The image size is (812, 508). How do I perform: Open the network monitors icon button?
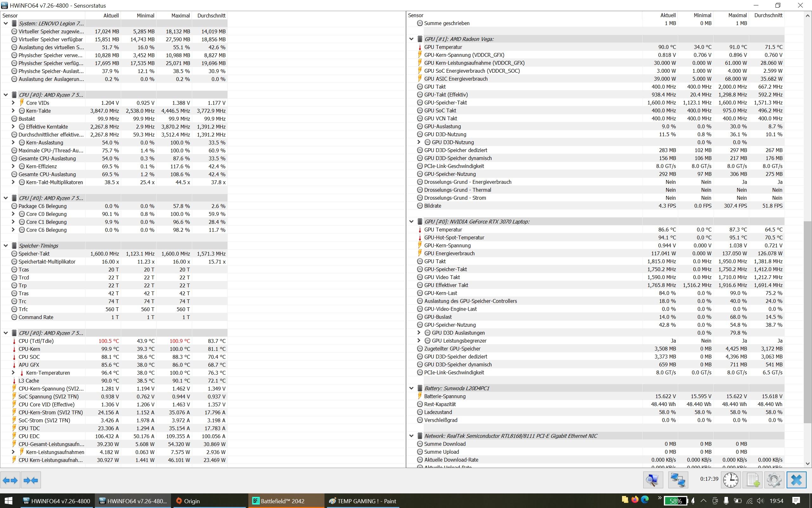pyautogui.click(x=678, y=480)
